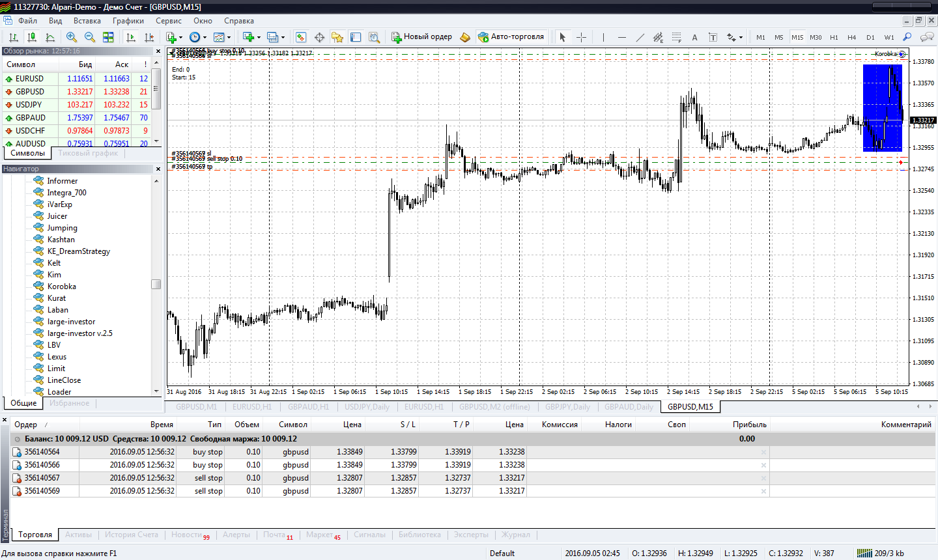Toggle the Авто-торговля button
The width and height of the screenshot is (938, 560).
[x=511, y=37]
